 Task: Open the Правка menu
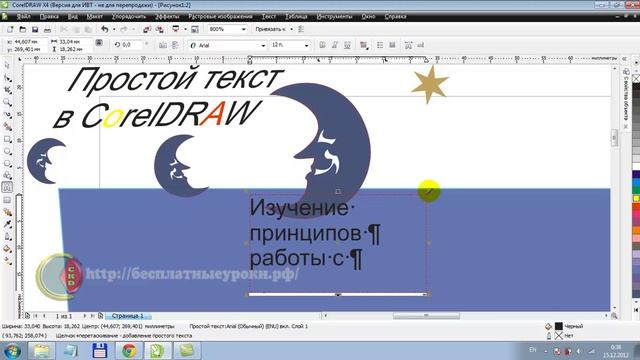[49, 17]
